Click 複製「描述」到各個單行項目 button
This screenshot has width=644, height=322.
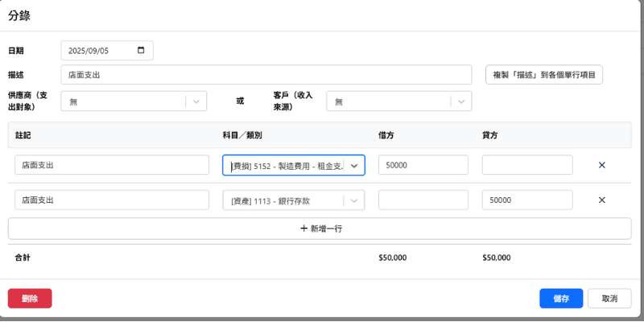[x=543, y=75]
